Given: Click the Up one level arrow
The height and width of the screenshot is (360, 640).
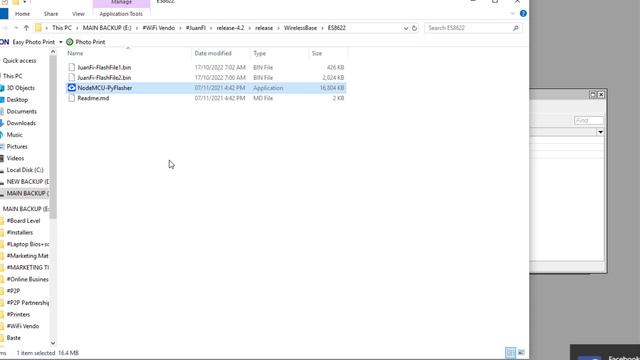Looking at the screenshot, I should coord(26,28).
